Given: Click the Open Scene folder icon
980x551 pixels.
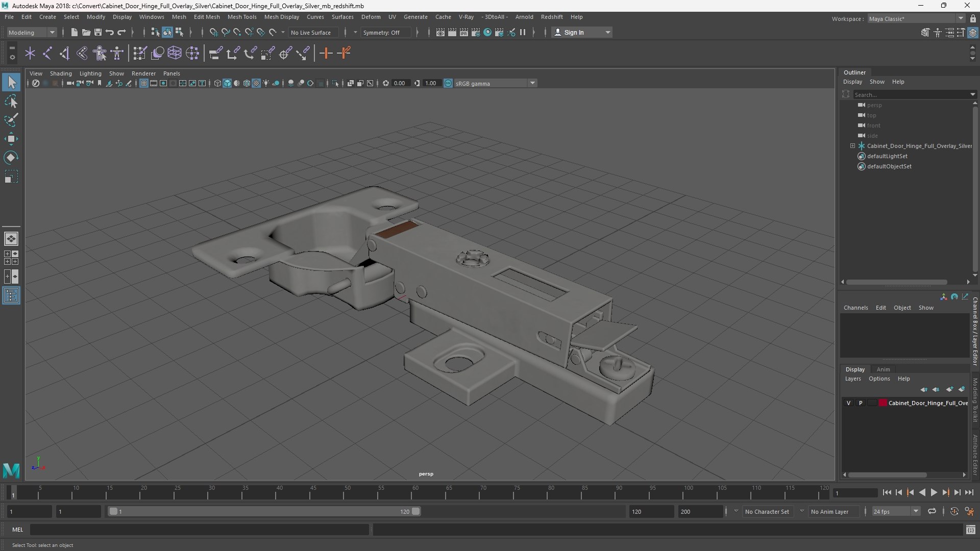Looking at the screenshot, I should (x=86, y=32).
